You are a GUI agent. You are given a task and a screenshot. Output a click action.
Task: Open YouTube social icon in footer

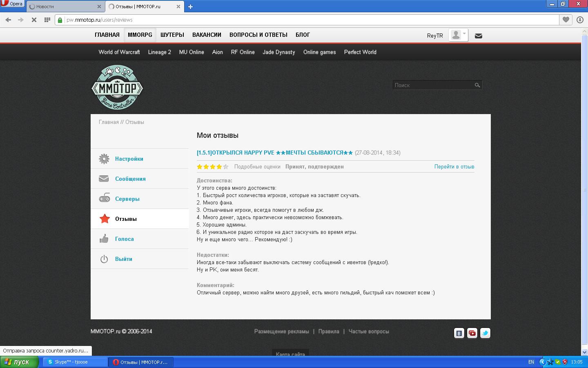pyautogui.click(x=472, y=333)
